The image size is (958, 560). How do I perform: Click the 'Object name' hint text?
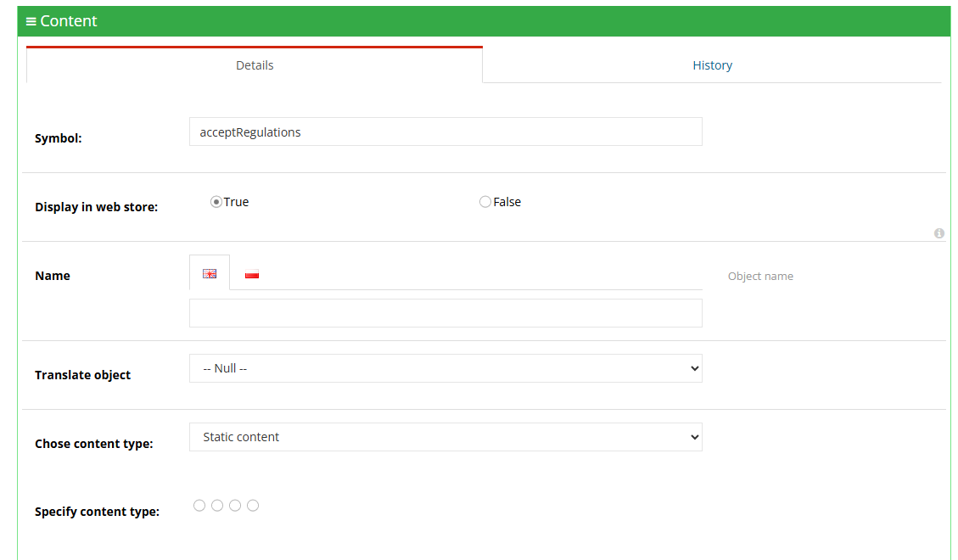[x=760, y=276]
